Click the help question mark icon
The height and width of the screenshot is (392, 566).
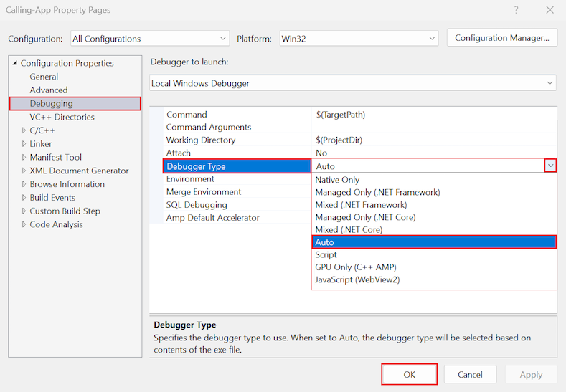tap(517, 10)
